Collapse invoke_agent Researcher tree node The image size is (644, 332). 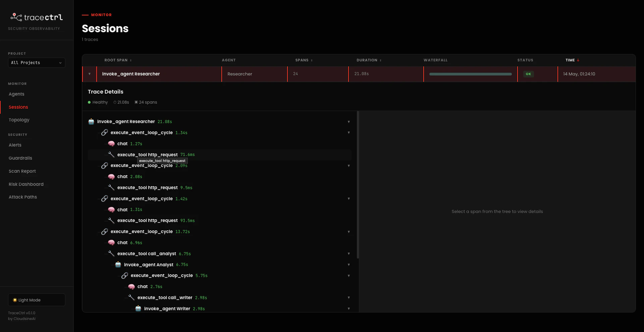point(349,122)
